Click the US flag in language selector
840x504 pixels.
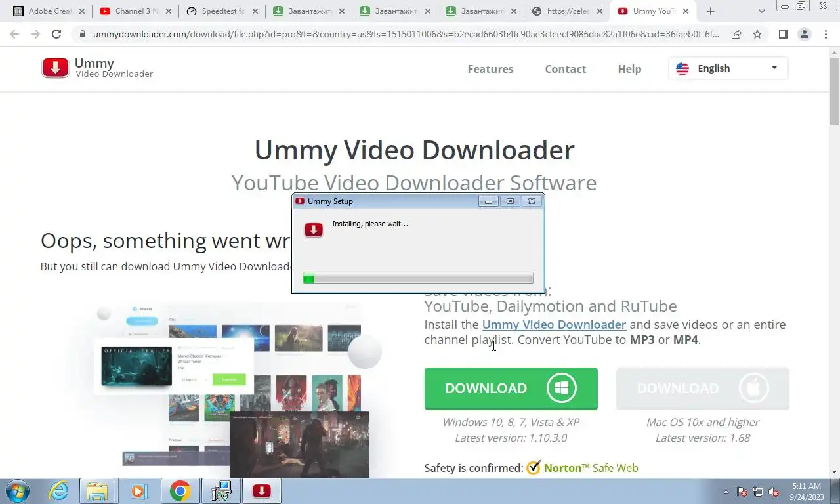click(x=682, y=68)
